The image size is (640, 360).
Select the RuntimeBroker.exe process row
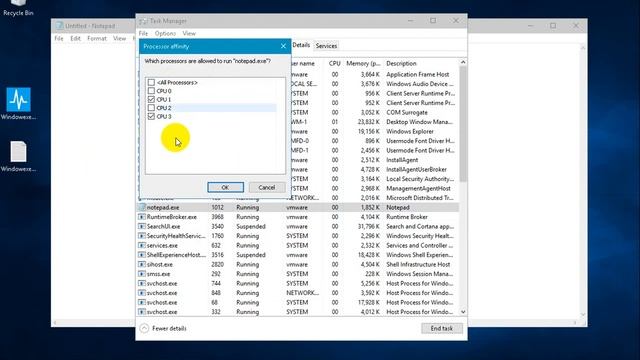298,217
